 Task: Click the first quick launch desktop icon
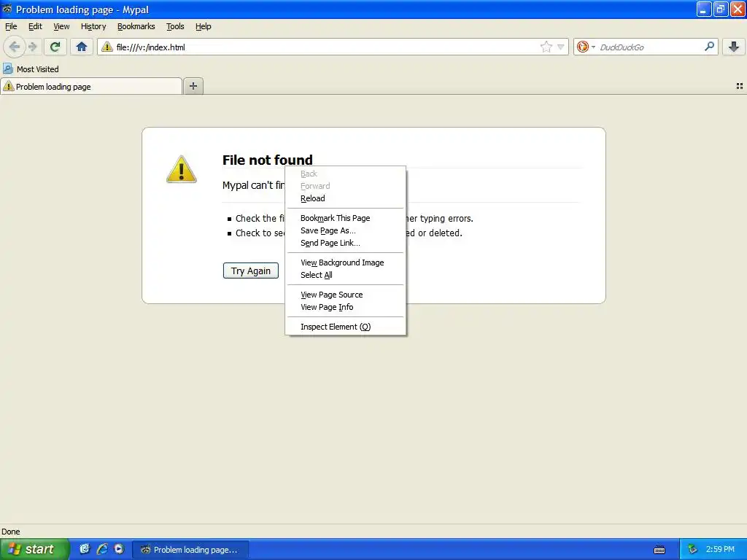[85, 549]
